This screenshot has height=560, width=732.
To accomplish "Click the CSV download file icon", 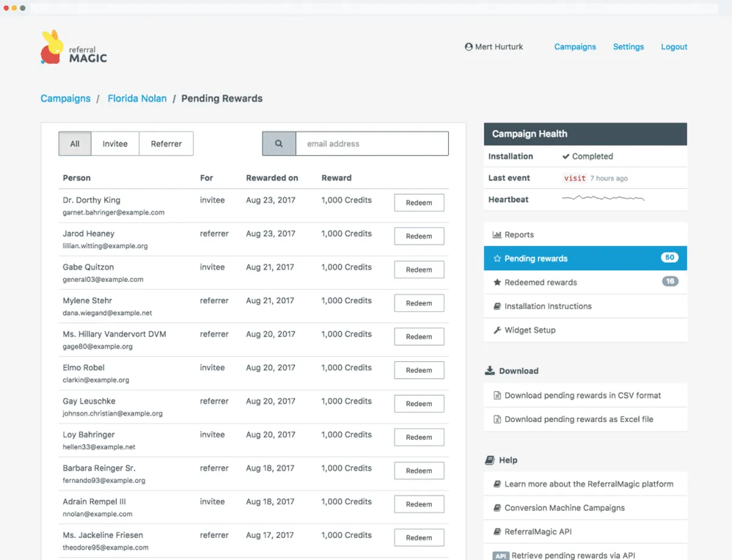I will point(497,395).
